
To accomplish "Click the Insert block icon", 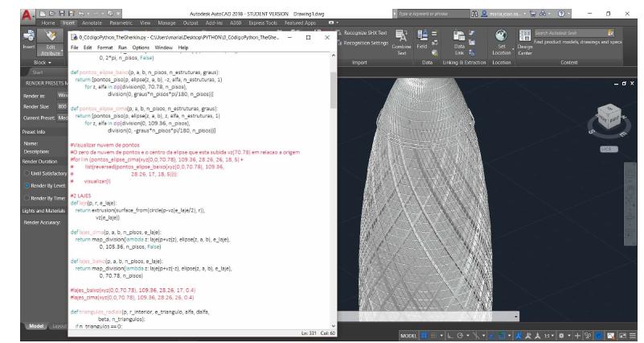I will [x=29, y=39].
